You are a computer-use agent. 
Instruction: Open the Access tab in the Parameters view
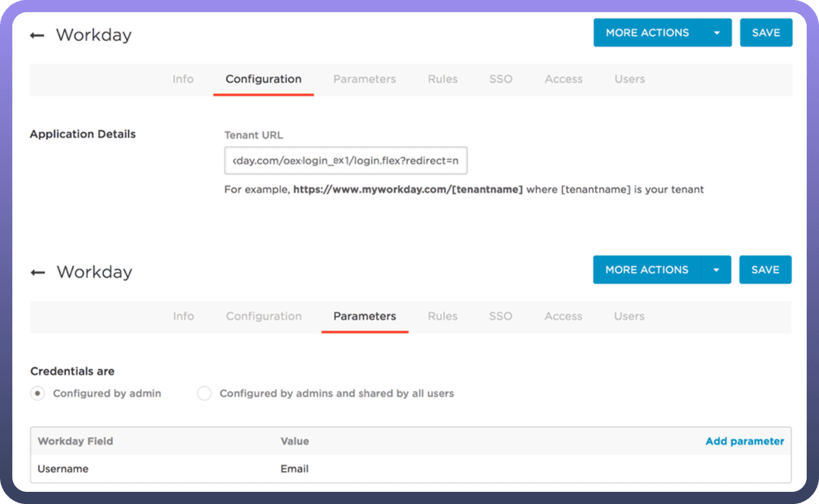coord(563,316)
